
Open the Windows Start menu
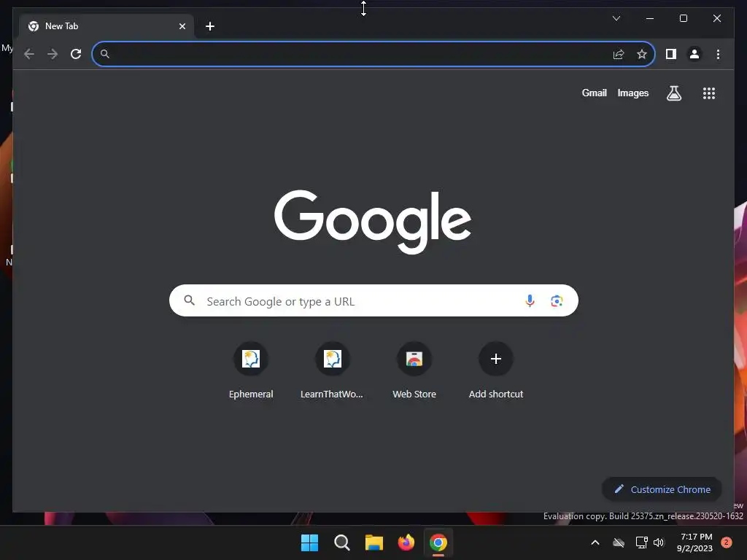click(x=309, y=542)
